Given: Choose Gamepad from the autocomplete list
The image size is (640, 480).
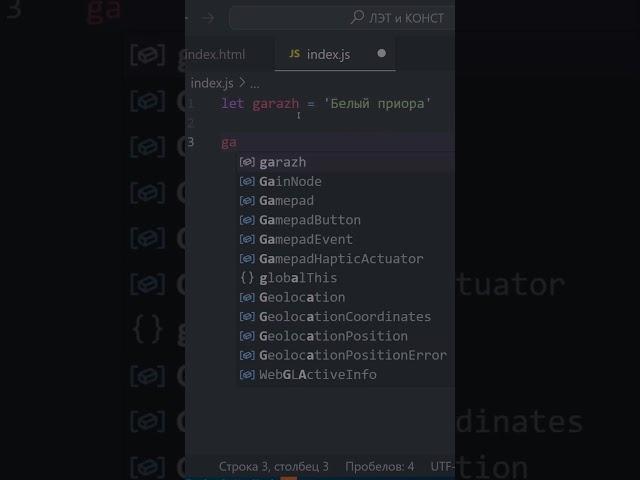Looking at the screenshot, I should coord(286,201).
